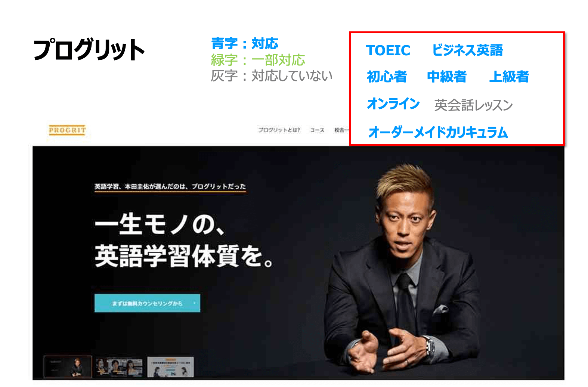Click the まずは無料カウンセリングから button
Screen dimensions: 588x387
coord(147,303)
